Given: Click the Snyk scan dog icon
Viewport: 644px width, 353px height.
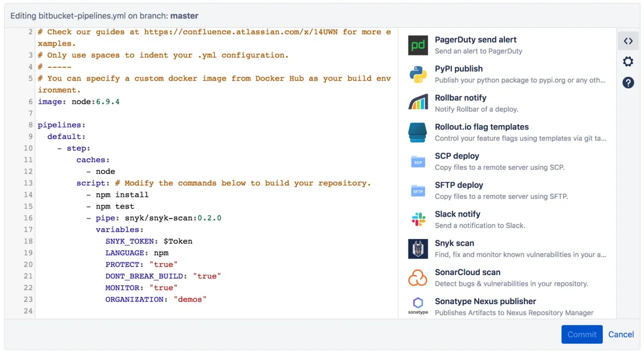Looking at the screenshot, I should click(418, 249).
